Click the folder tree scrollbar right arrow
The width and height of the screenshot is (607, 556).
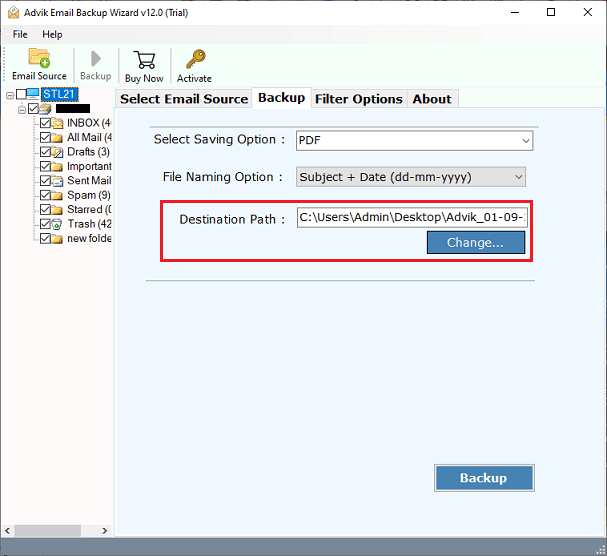(x=105, y=531)
